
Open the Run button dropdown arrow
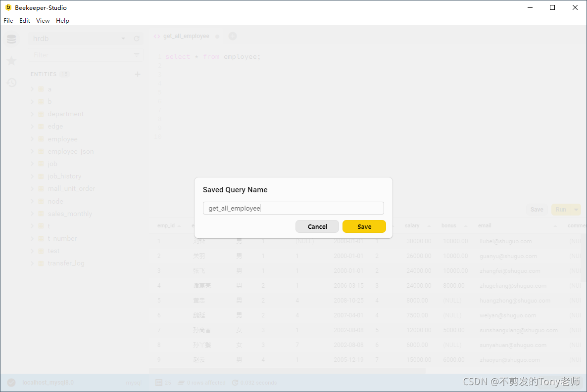tap(576, 210)
